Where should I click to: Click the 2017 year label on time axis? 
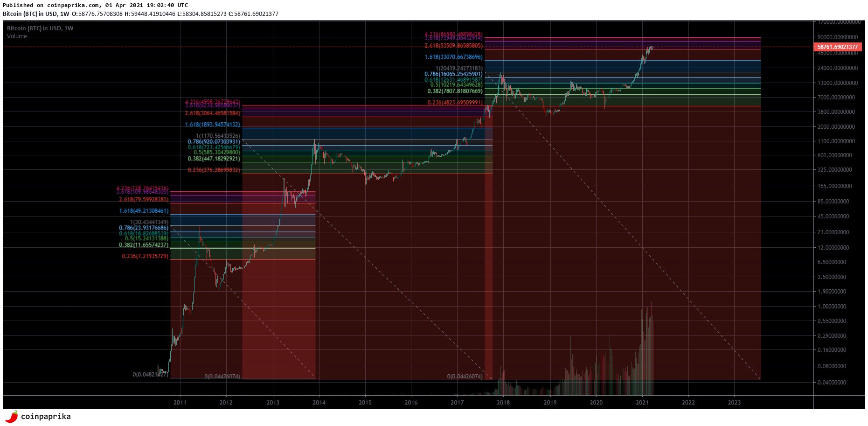tap(457, 403)
